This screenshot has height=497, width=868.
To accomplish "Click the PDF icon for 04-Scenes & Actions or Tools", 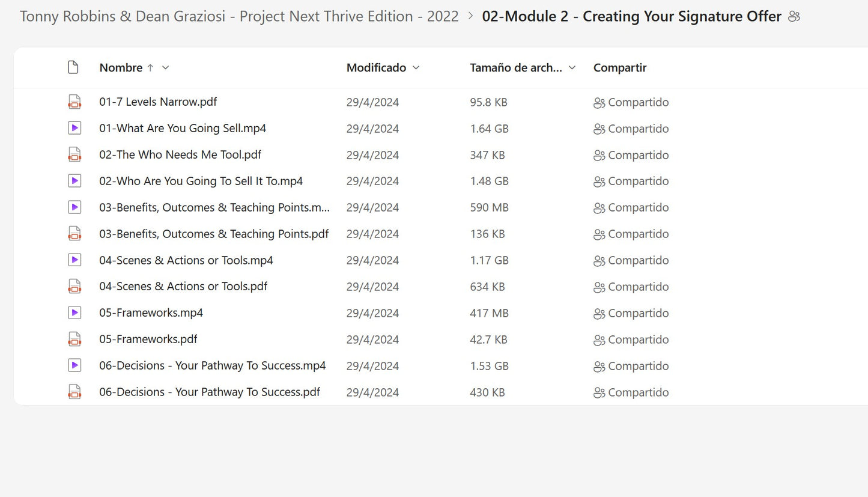I will click(x=74, y=287).
